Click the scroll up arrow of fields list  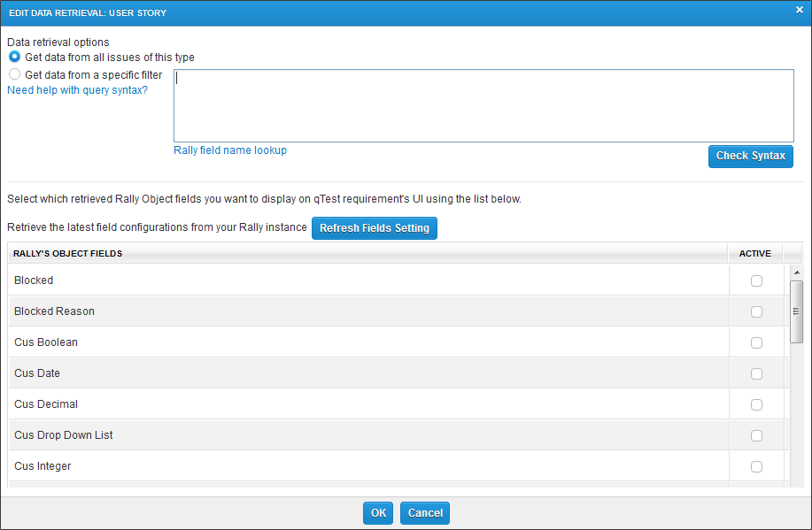tap(796, 273)
